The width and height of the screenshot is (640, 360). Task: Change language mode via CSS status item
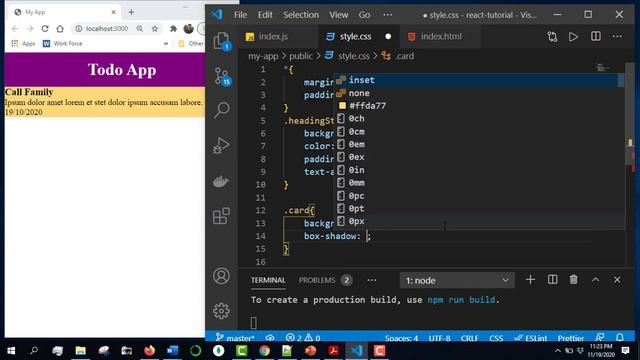pos(496,338)
